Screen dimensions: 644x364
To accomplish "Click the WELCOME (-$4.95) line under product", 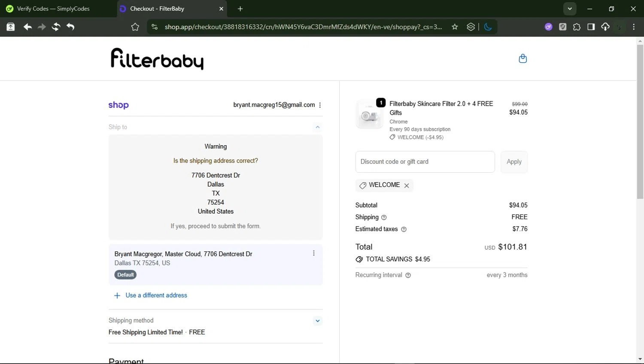I will 416,138.
